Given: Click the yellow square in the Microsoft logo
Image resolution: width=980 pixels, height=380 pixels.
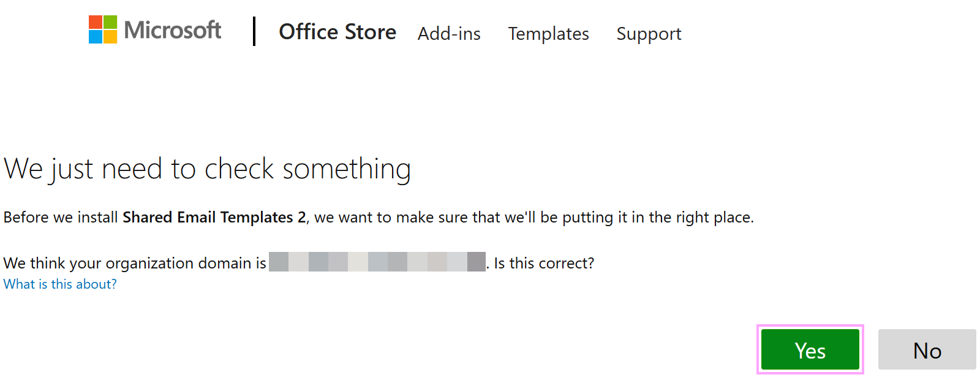Looking at the screenshot, I should 110,37.
